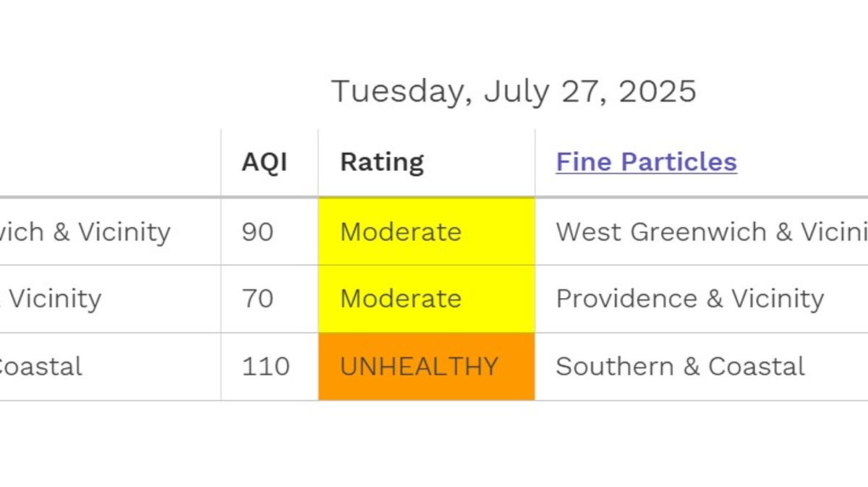The width and height of the screenshot is (868, 487).
Task: Click the AQI value 70
Action: tap(258, 298)
